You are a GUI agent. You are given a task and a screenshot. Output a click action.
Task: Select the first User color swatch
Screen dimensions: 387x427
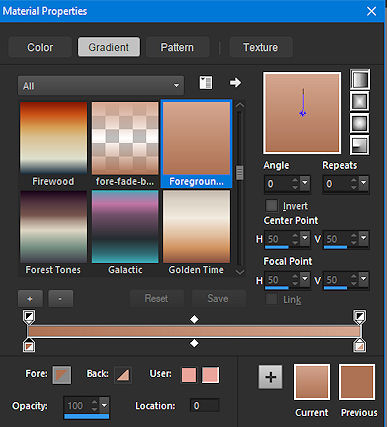click(189, 375)
